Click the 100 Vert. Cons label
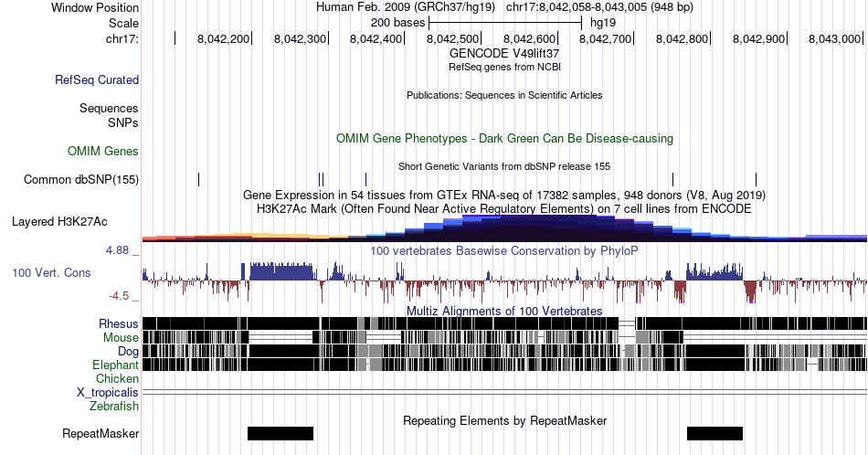Viewport: 868px width, 455px height. (x=51, y=272)
